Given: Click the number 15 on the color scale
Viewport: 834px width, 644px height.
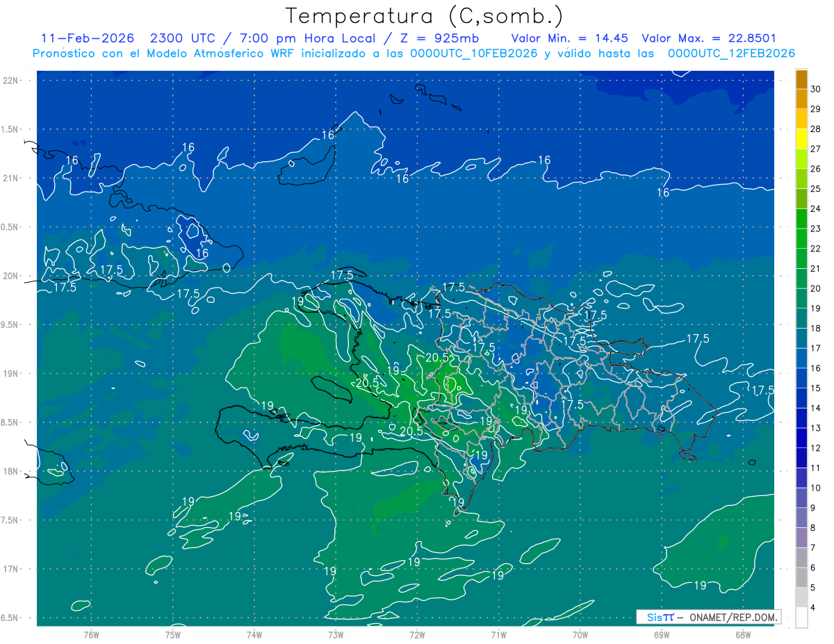Looking at the screenshot, I should 816,388.
